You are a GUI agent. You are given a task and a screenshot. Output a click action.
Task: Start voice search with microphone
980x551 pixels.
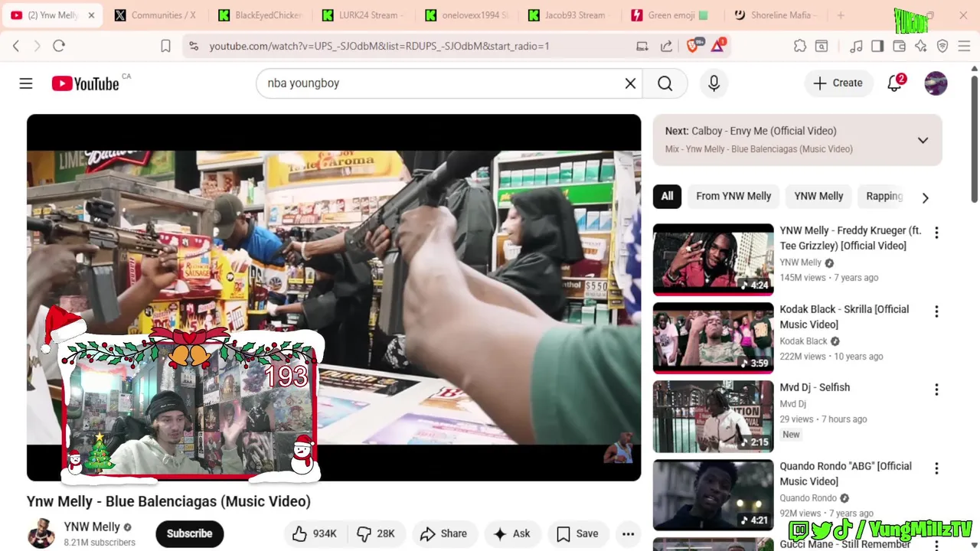tap(714, 83)
